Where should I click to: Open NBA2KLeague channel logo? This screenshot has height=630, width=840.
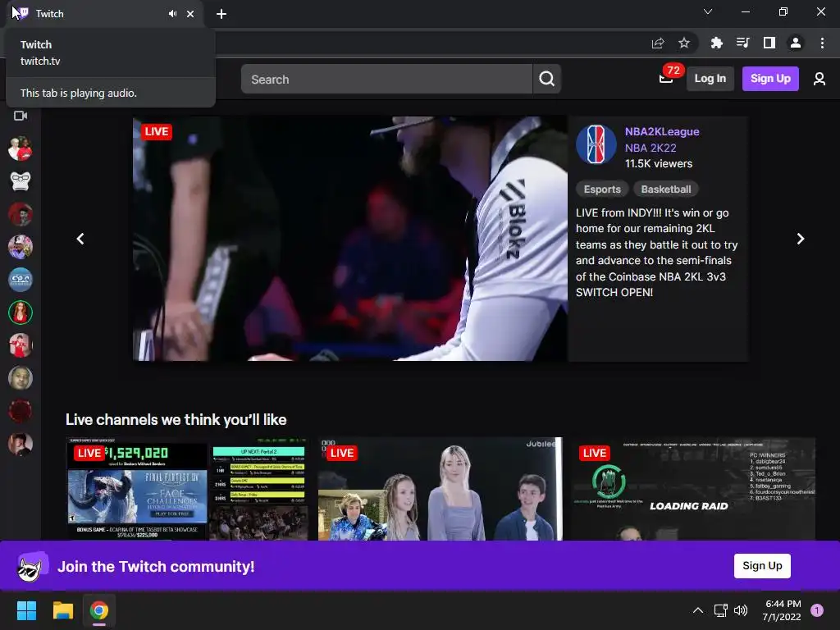click(596, 144)
